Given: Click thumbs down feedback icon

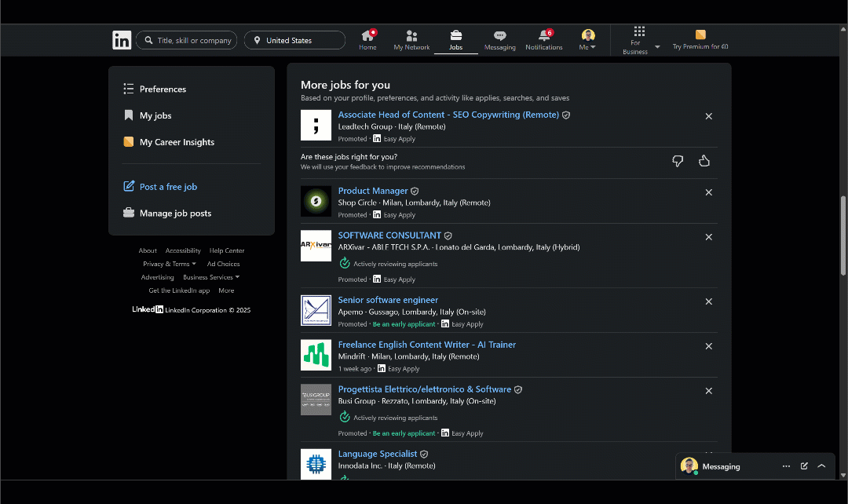Looking at the screenshot, I should coord(678,161).
